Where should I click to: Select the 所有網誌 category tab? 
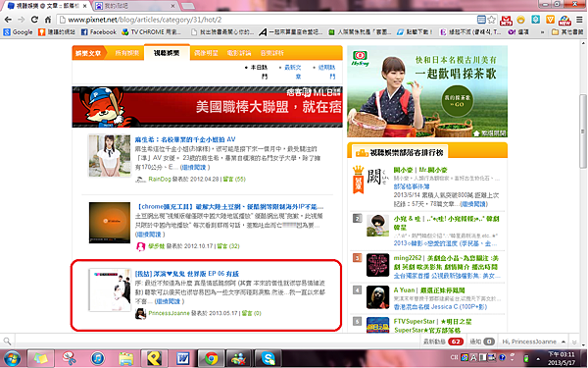pyautogui.click(x=126, y=53)
